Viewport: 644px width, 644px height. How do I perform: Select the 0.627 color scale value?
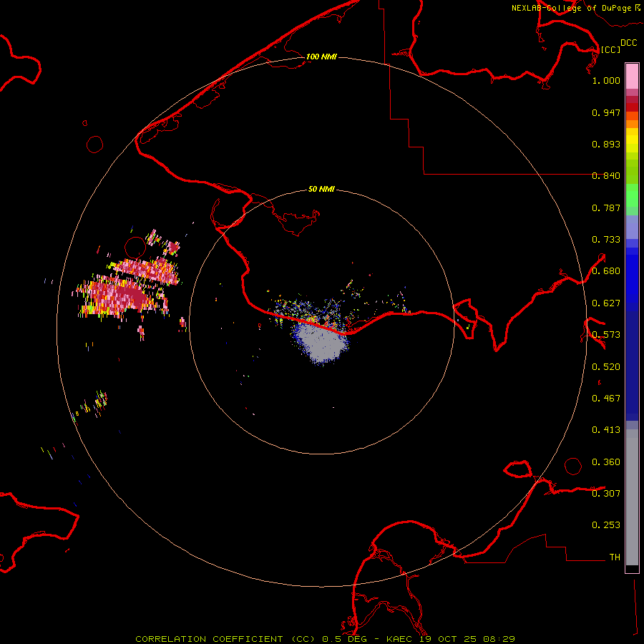coord(606,303)
